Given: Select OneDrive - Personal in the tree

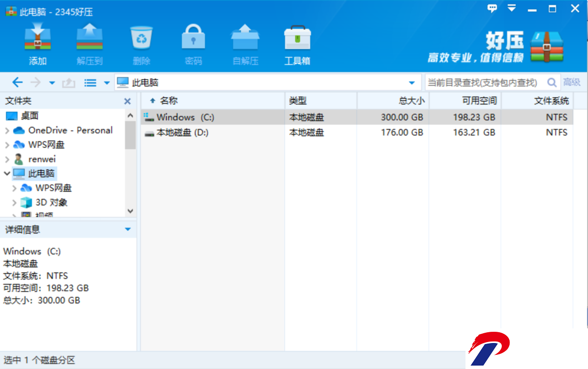Looking at the screenshot, I should [63, 130].
